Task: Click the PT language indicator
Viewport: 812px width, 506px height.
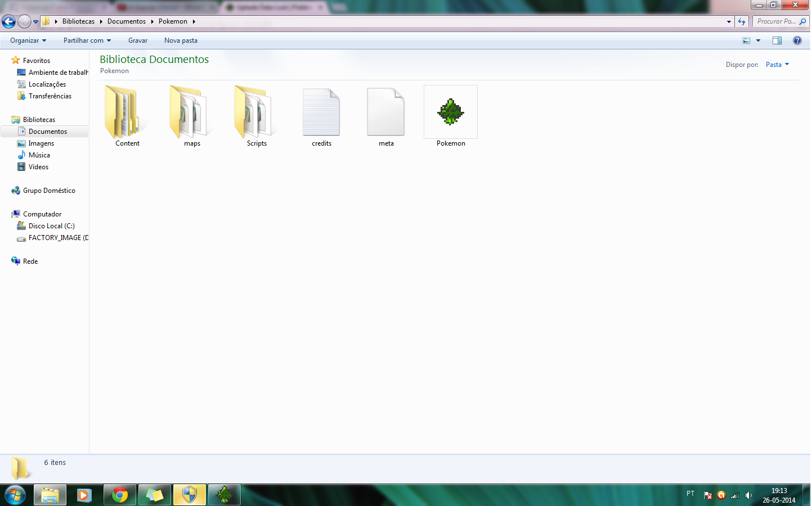Action: [x=690, y=494]
